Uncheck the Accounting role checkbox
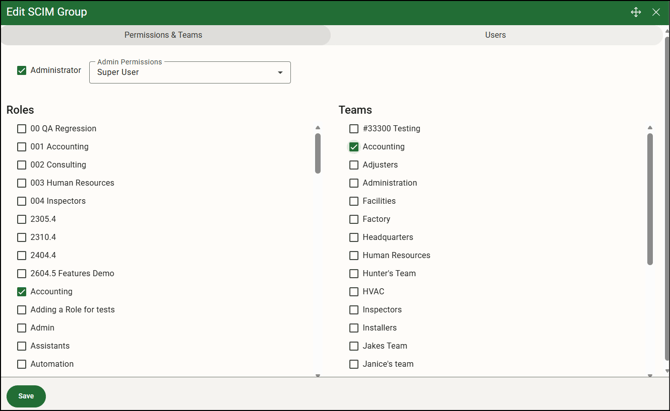This screenshot has height=411, width=670. coord(22,292)
